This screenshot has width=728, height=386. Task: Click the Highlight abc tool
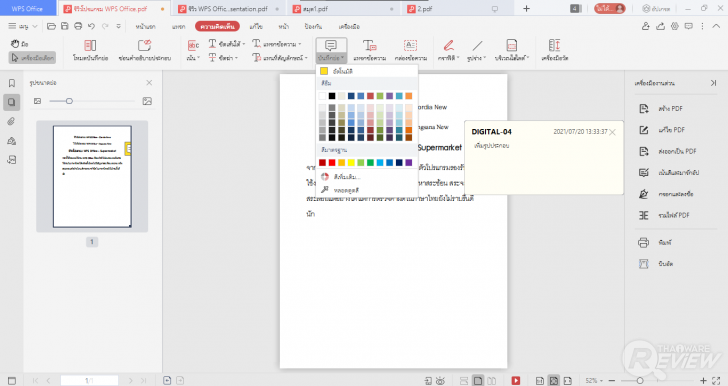coord(193,45)
